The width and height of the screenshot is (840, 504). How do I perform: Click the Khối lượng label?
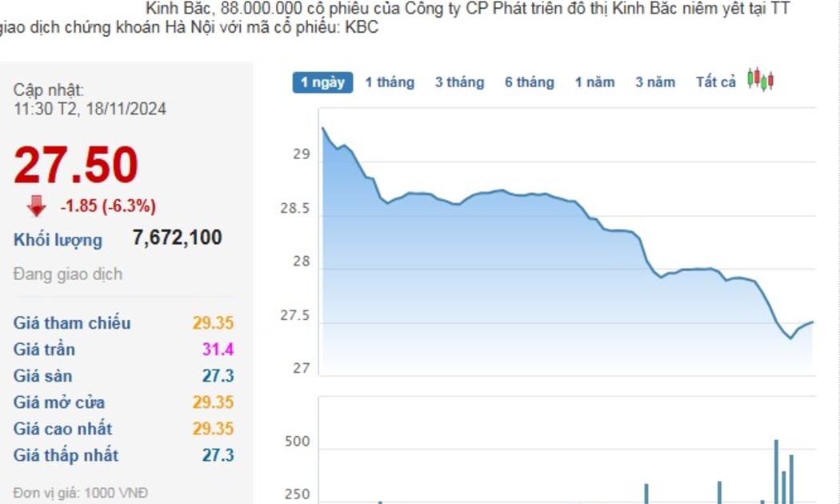58,240
